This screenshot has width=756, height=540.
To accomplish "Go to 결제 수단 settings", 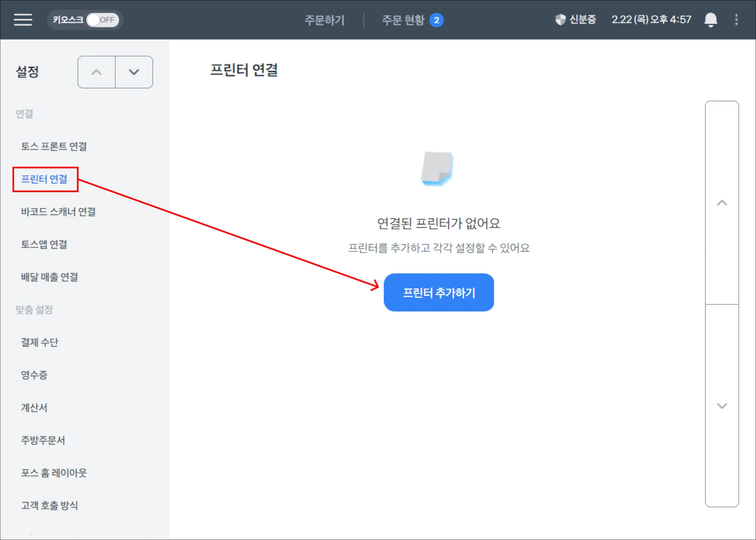I will (x=39, y=342).
